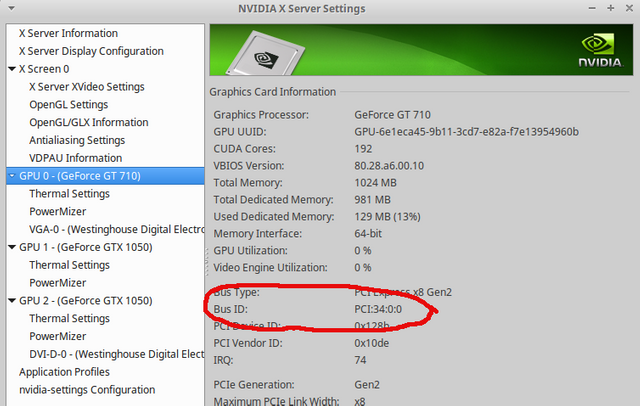Open the window menu arrow in title bar

pos(11,9)
